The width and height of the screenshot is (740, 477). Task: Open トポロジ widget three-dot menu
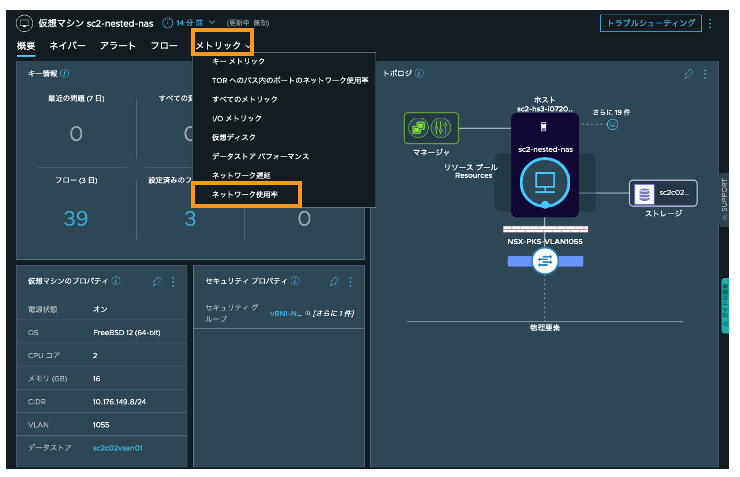[705, 74]
